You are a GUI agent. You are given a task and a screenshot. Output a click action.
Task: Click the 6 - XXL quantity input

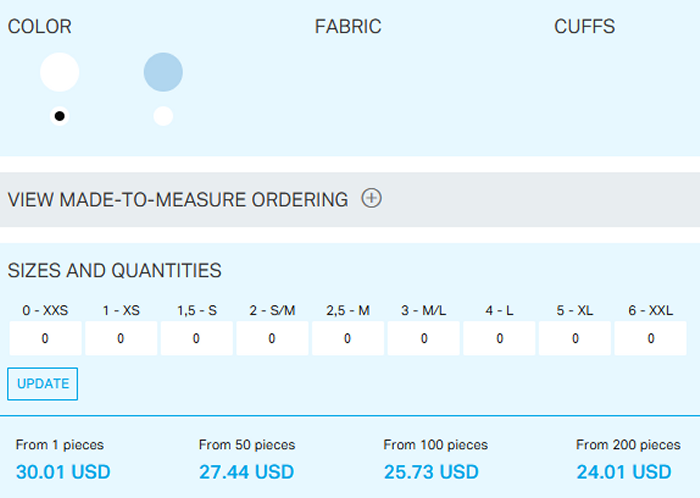(651, 339)
